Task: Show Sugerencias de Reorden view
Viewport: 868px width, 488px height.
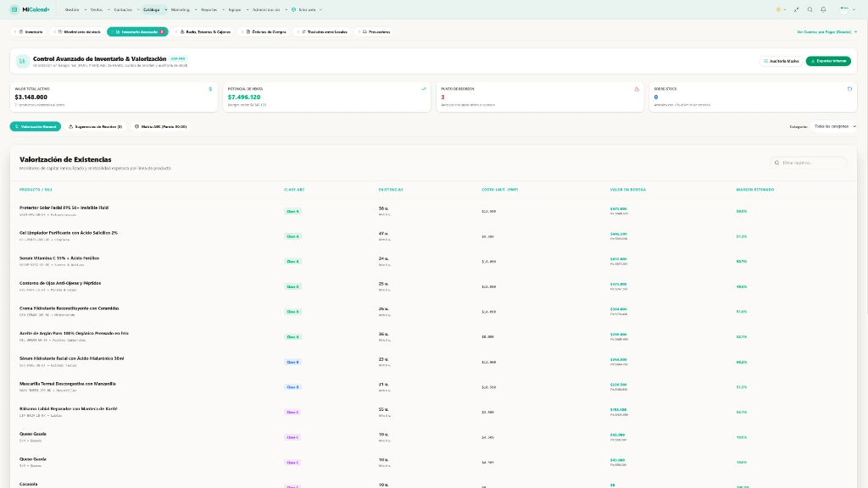Action: click(95, 127)
